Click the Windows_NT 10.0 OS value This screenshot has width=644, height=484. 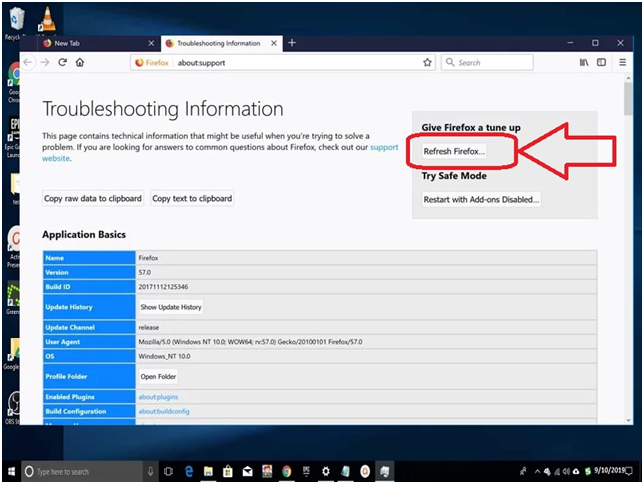tap(164, 356)
